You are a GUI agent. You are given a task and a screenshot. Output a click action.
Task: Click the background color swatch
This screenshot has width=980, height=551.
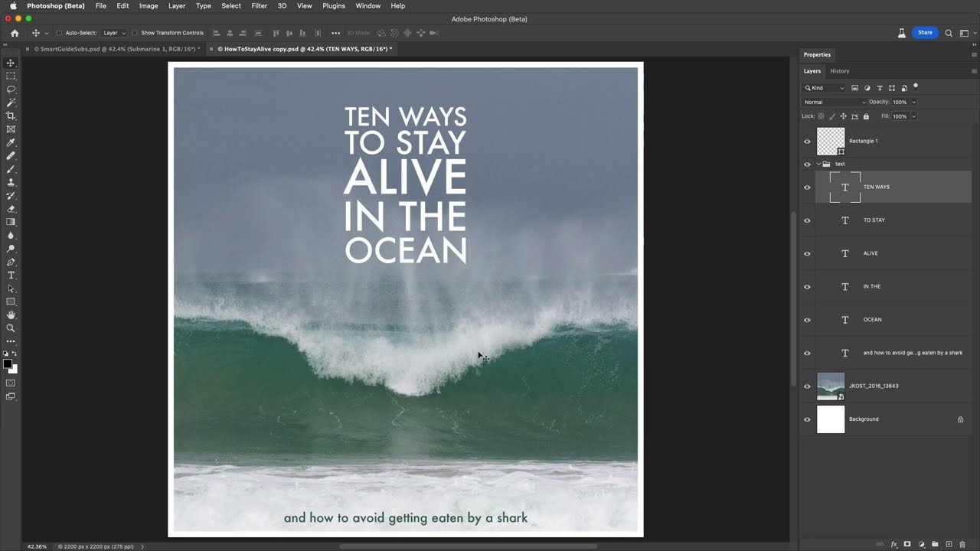(15, 370)
